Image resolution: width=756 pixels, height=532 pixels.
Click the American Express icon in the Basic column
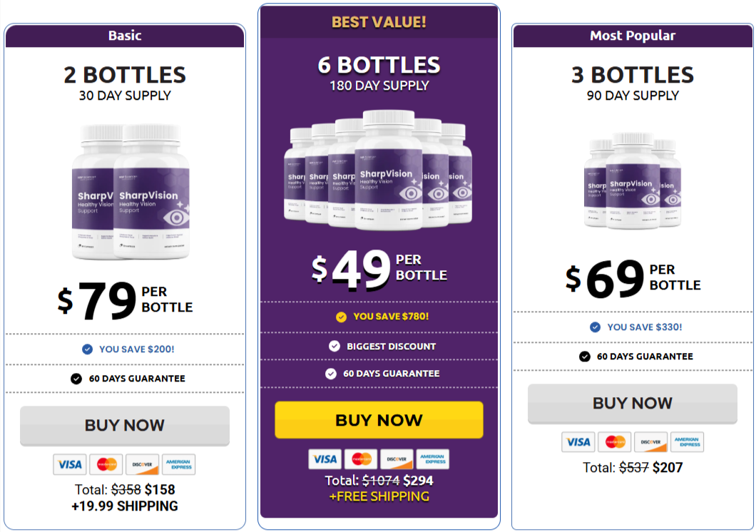pos(178,464)
